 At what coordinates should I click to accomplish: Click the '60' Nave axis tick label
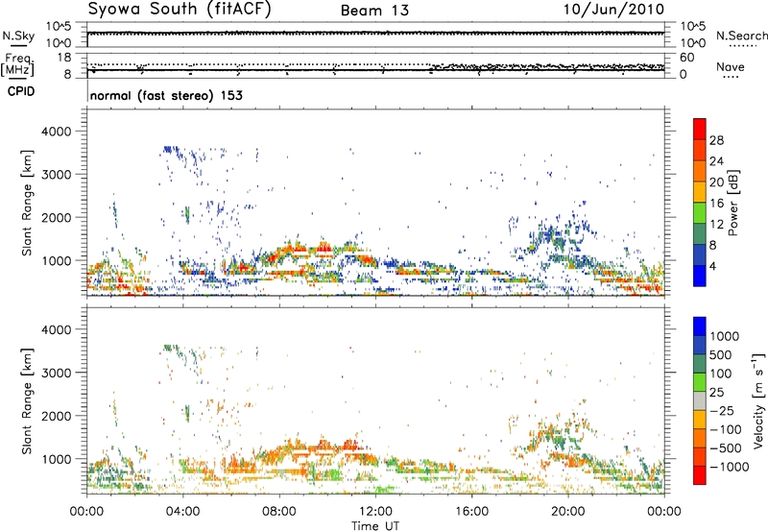[687, 58]
